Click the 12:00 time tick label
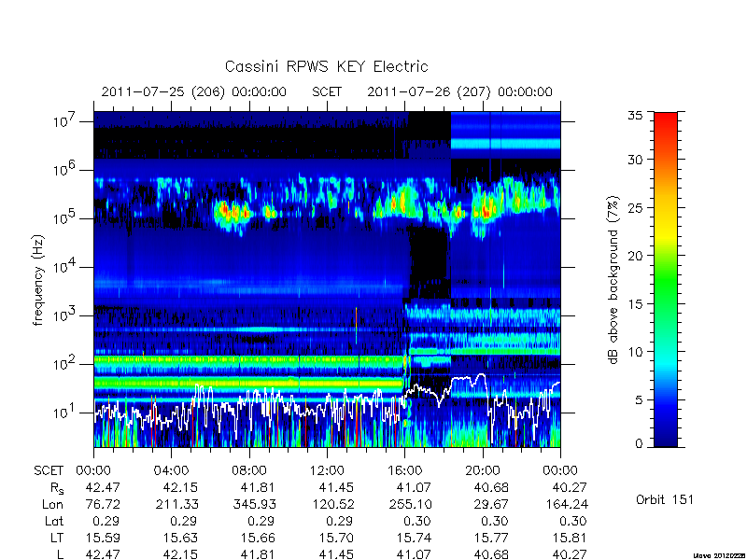The height and width of the screenshot is (560, 747). pyautogui.click(x=327, y=470)
